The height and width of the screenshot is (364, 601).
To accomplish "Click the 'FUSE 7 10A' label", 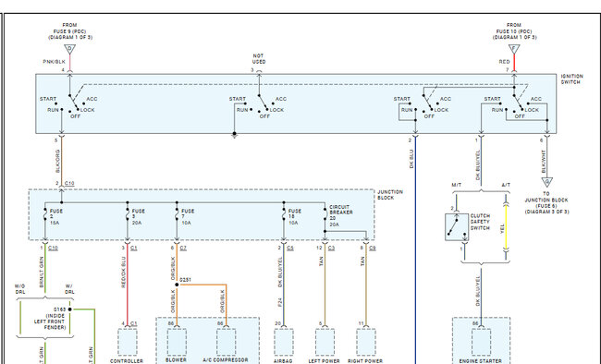I will pos(188,217).
